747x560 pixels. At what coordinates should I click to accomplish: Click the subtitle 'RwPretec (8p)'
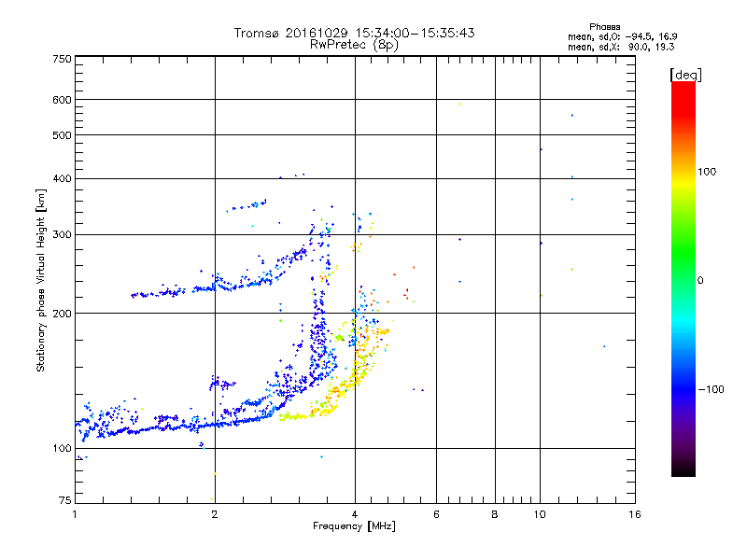pos(354,45)
